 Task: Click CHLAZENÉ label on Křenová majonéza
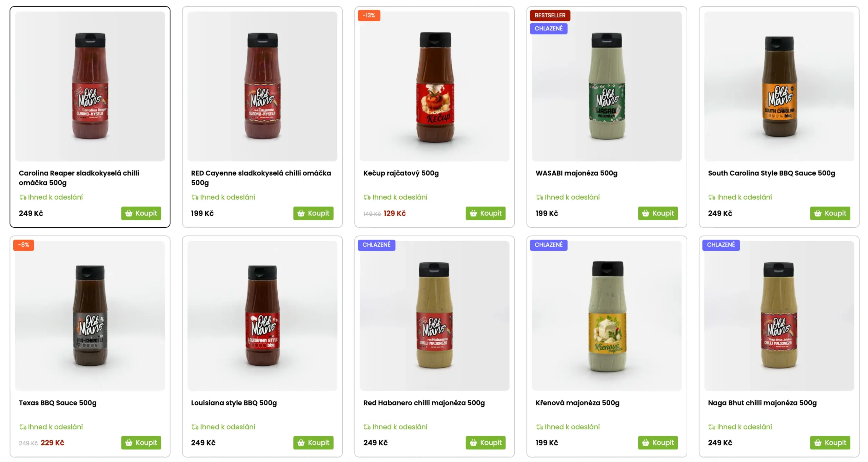point(548,245)
